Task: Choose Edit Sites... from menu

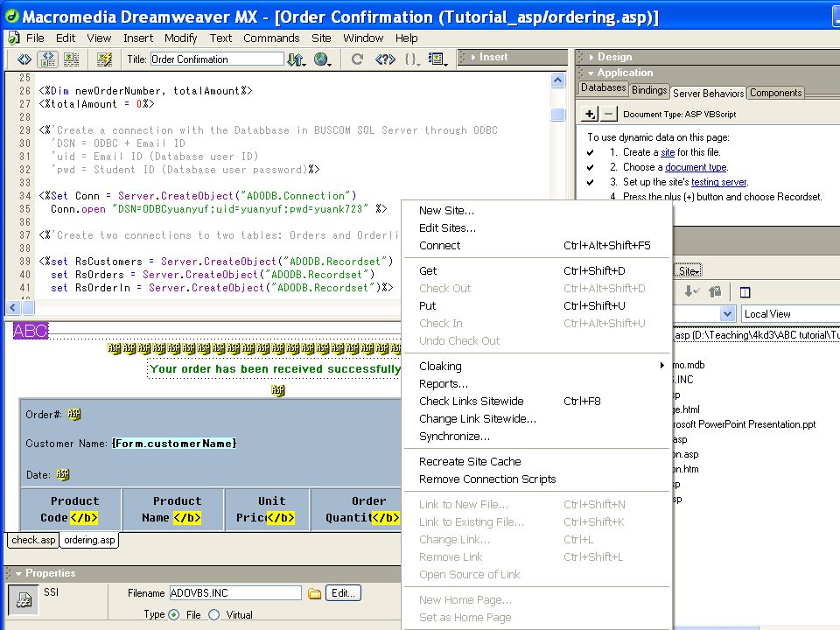Action: (x=536, y=227)
